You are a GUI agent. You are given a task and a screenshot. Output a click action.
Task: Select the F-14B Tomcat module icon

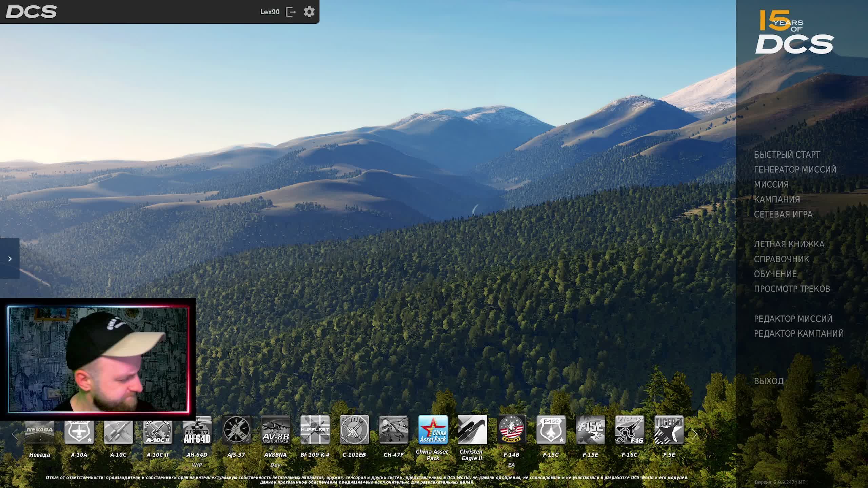pos(511,430)
